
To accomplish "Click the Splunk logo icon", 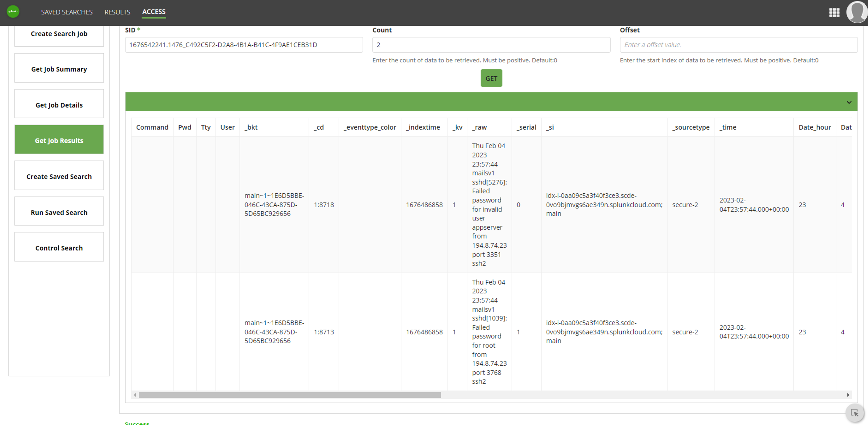I will [x=13, y=12].
